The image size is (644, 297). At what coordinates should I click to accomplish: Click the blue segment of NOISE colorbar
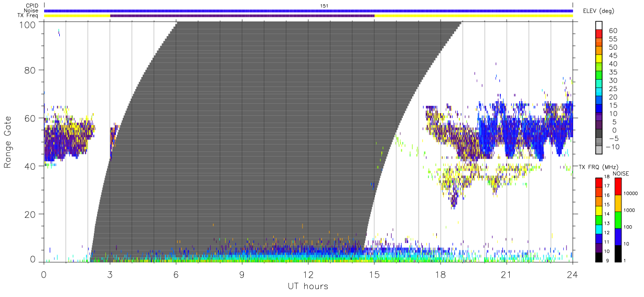click(x=618, y=237)
